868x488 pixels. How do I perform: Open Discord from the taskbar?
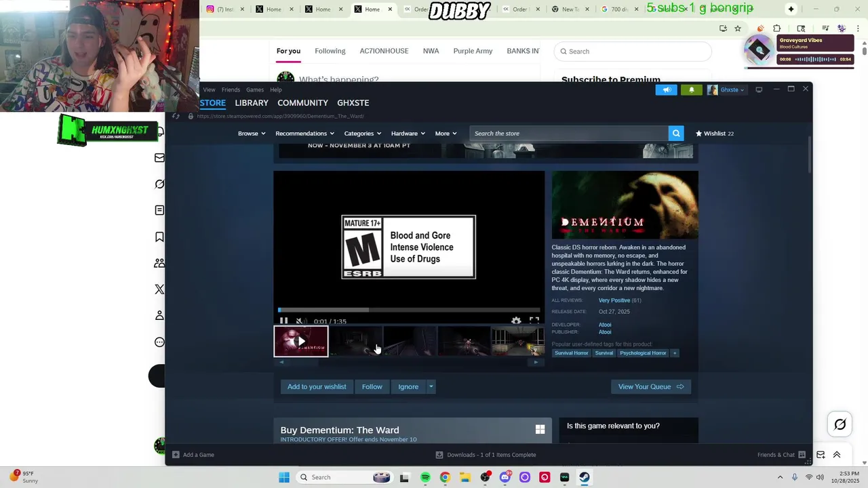click(x=505, y=477)
